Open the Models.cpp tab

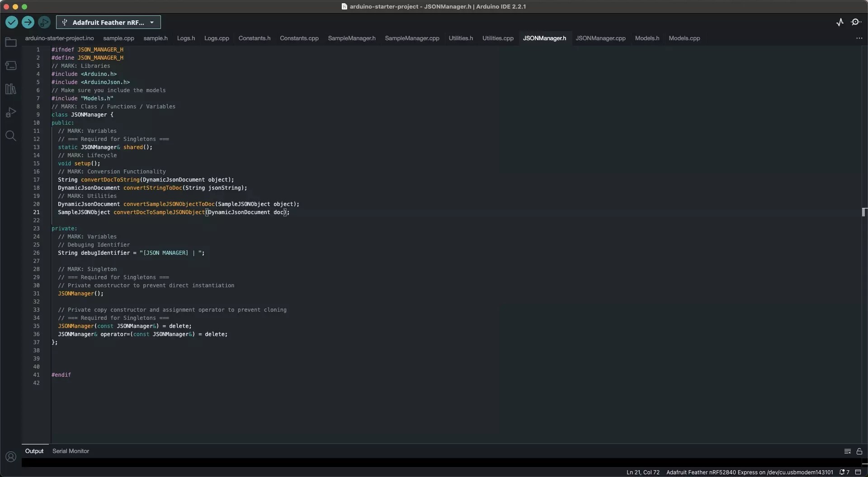coord(684,38)
